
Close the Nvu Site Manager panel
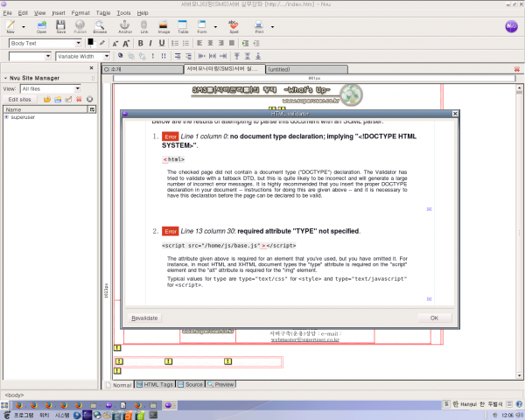coord(91,68)
